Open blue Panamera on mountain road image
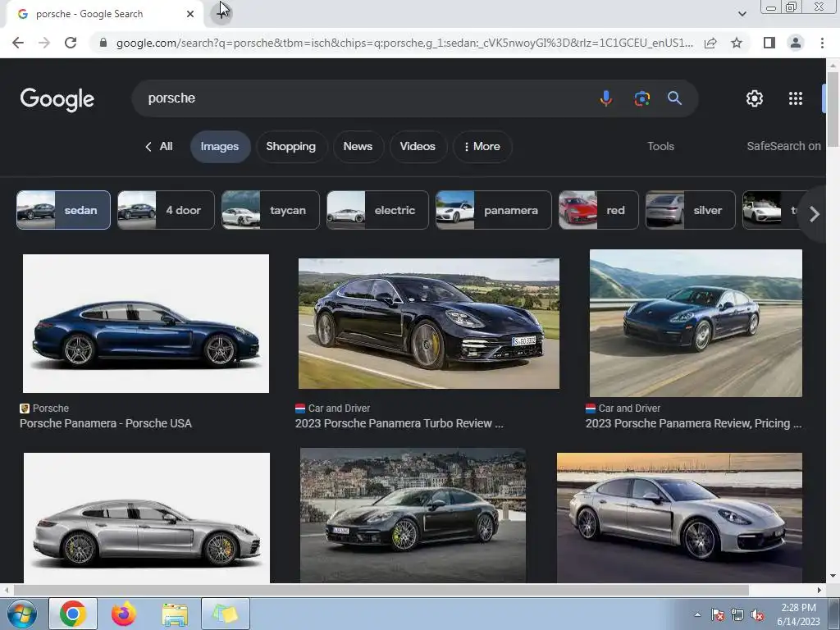840x630 pixels. click(x=696, y=323)
